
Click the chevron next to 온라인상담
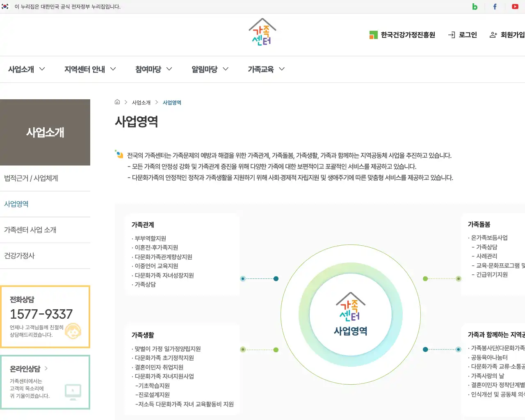(x=46, y=368)
